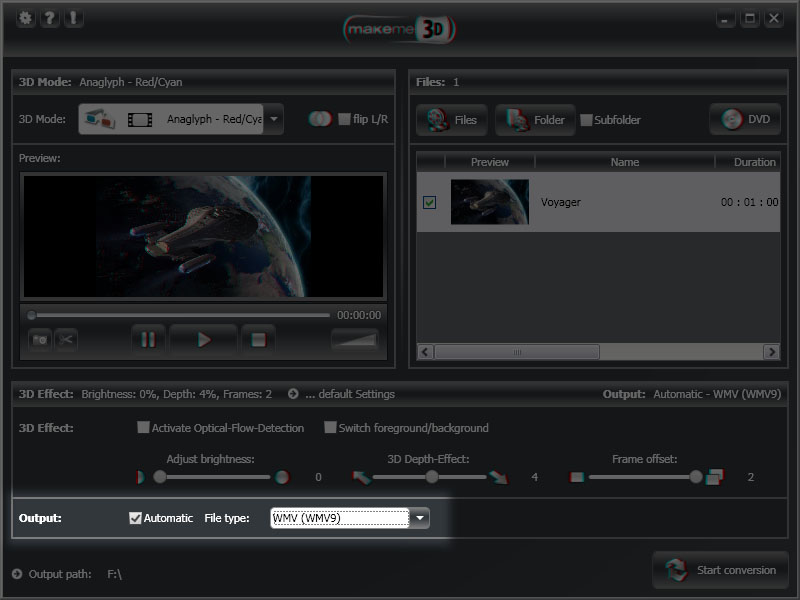This screenshot has height=600, width=800.
Task: Click the arrow icon beside Output path
Action: tap(17, 574)
